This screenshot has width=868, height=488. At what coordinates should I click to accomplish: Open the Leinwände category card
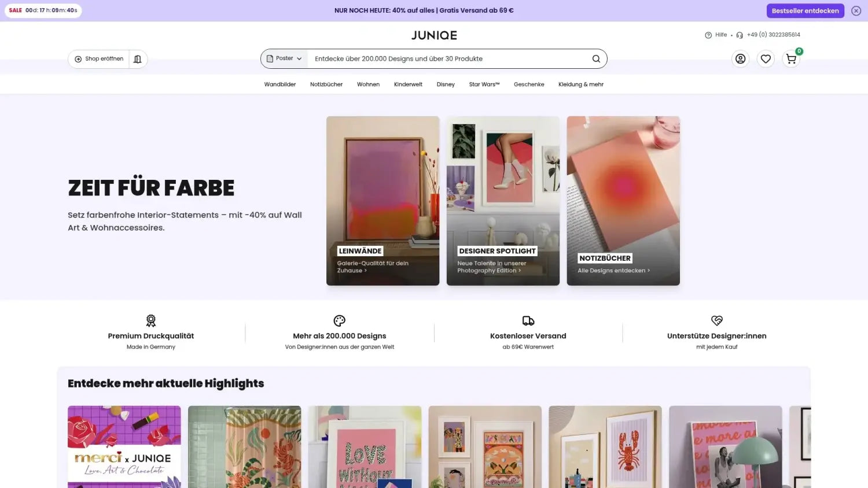(x=382, y=201)
